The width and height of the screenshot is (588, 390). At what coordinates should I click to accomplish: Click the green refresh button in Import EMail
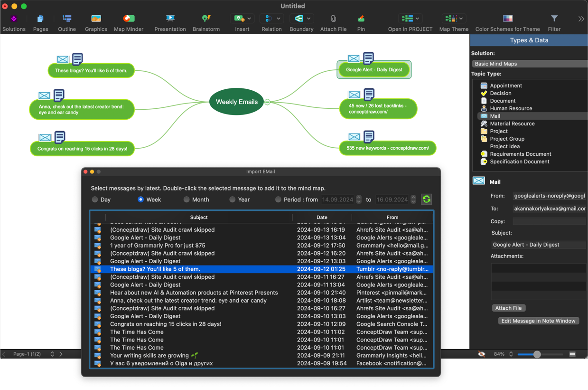point(426,200)
